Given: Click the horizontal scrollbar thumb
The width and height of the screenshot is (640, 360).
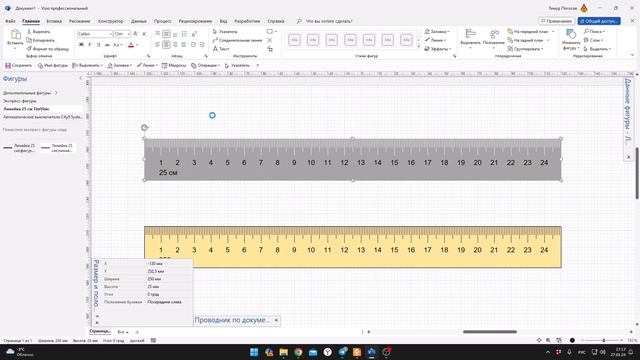Looking at the screenshot, I should tap(490, 332).
